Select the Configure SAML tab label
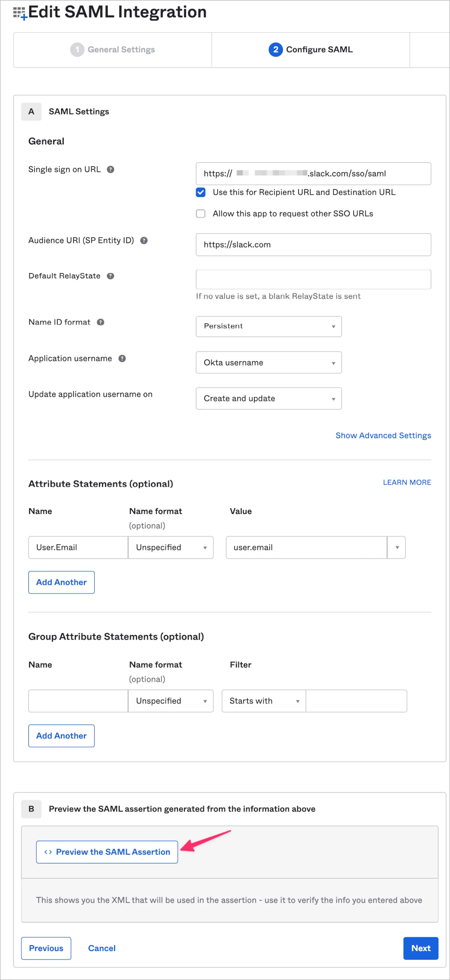The height and width of the screenshot is (980, 450). click(319, 50)
